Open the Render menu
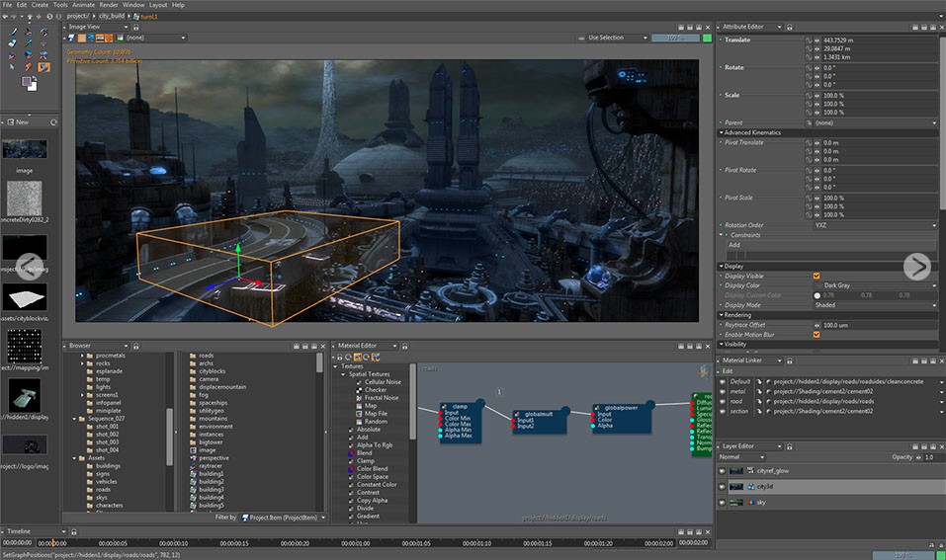The width and height of the screenshot is (946, 560). [x=108, y=5]
